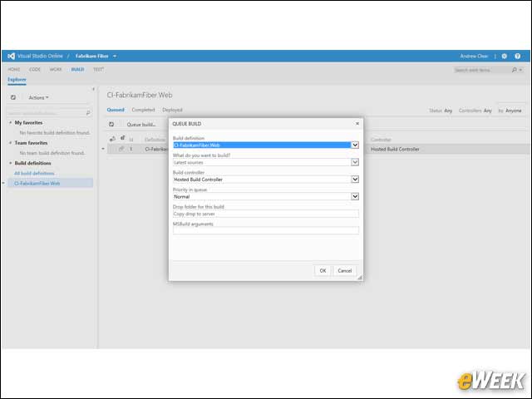Collapse the My favorites section
The width and height of the screenshot is (532, 399).
11,122
